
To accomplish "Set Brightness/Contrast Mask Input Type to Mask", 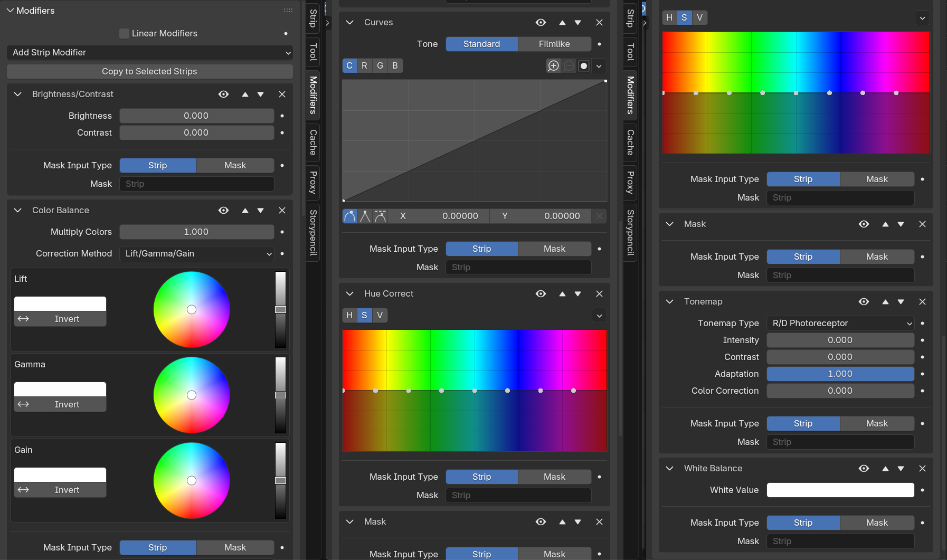I will (235, 165).
